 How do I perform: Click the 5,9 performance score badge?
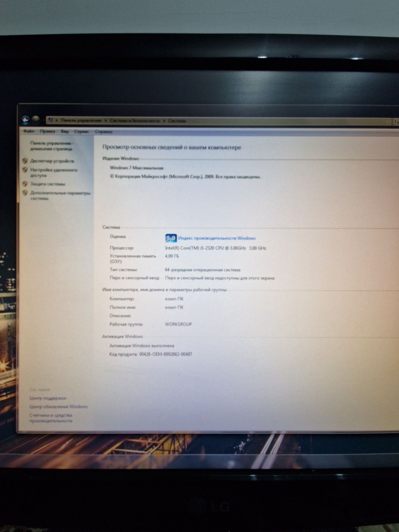171,238
